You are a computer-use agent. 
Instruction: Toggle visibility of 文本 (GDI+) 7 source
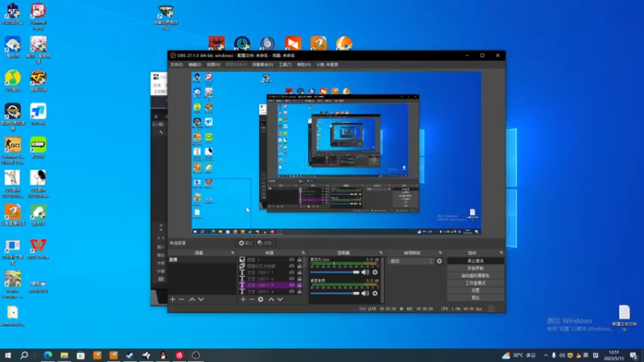pos(291,273)
